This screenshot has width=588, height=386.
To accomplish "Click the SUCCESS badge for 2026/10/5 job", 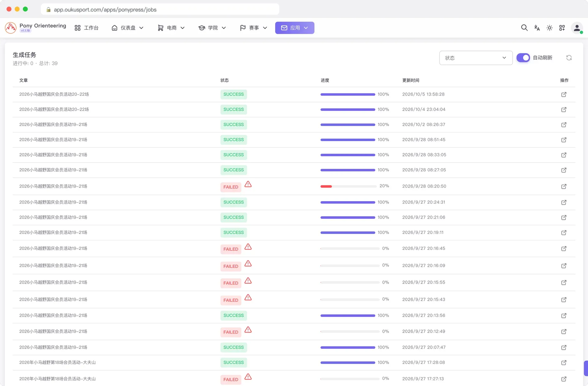I will (234, 94).
